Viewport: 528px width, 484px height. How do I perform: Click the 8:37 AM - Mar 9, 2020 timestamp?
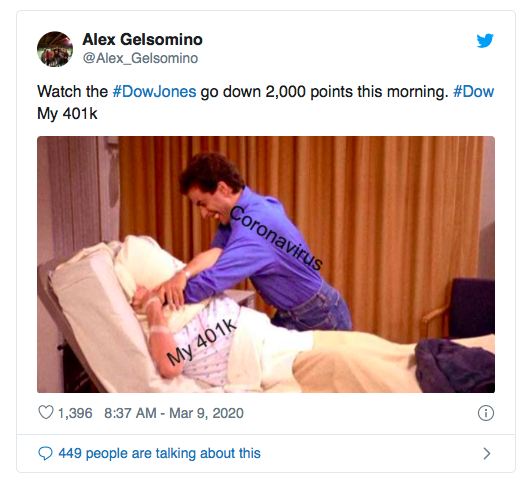(x=174, y=413)
